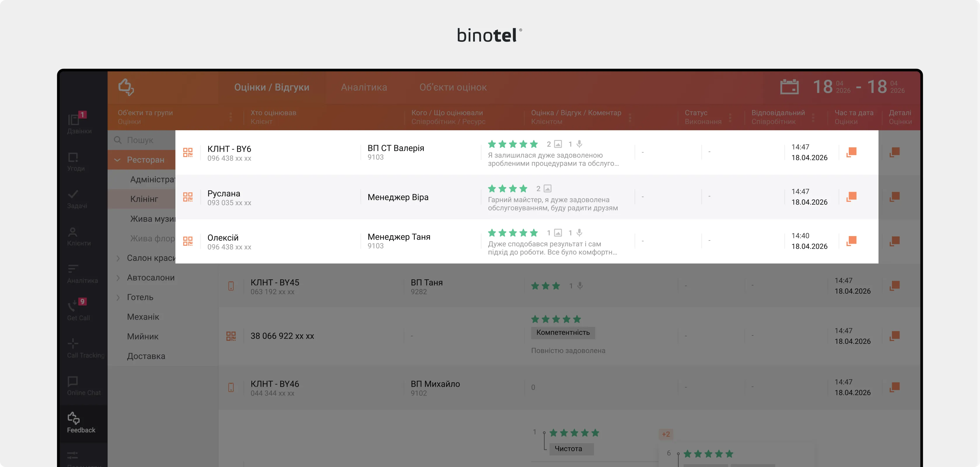Click the +2 badge

666,434
